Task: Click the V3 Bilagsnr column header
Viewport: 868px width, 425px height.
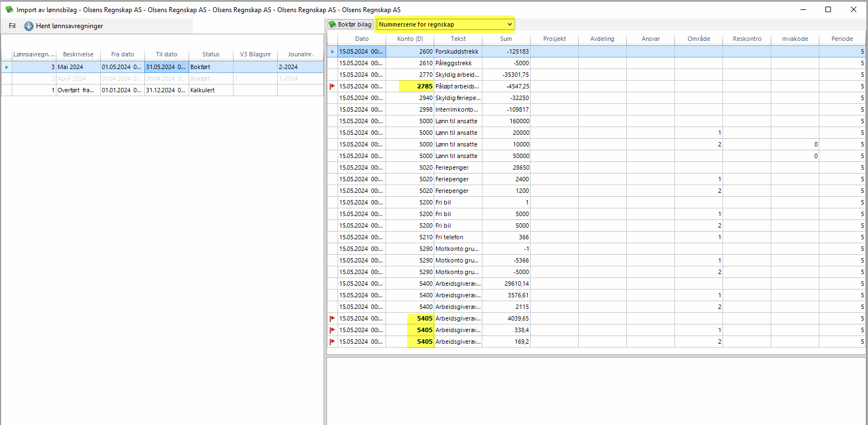Action: [255, 54]
